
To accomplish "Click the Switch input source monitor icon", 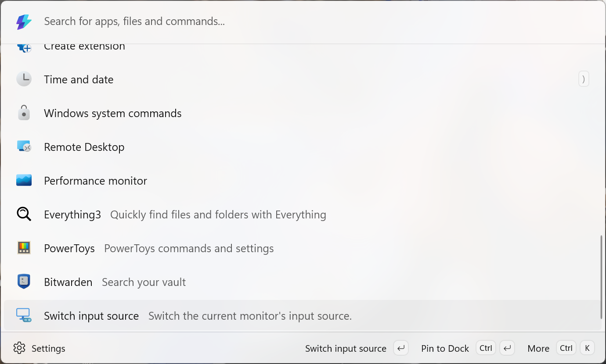I will click(x=24, y=315).
